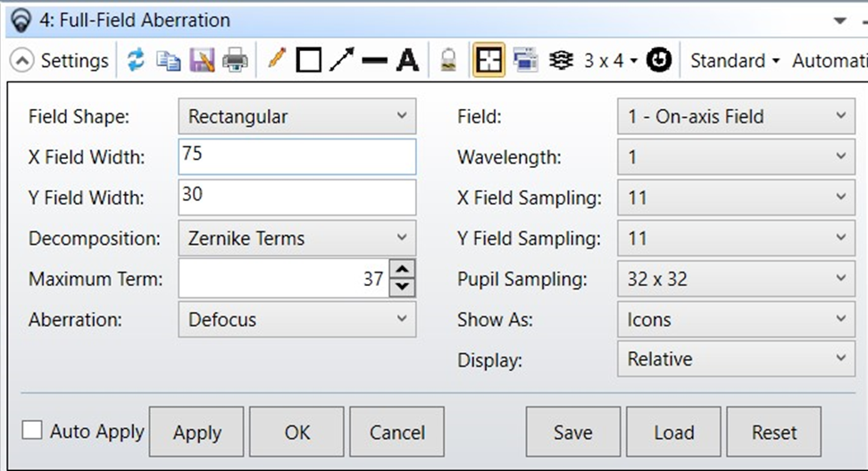Viewport: 868px width, 471px height.
Task: Open the Show As dropdown
Action: pos(735,319)
